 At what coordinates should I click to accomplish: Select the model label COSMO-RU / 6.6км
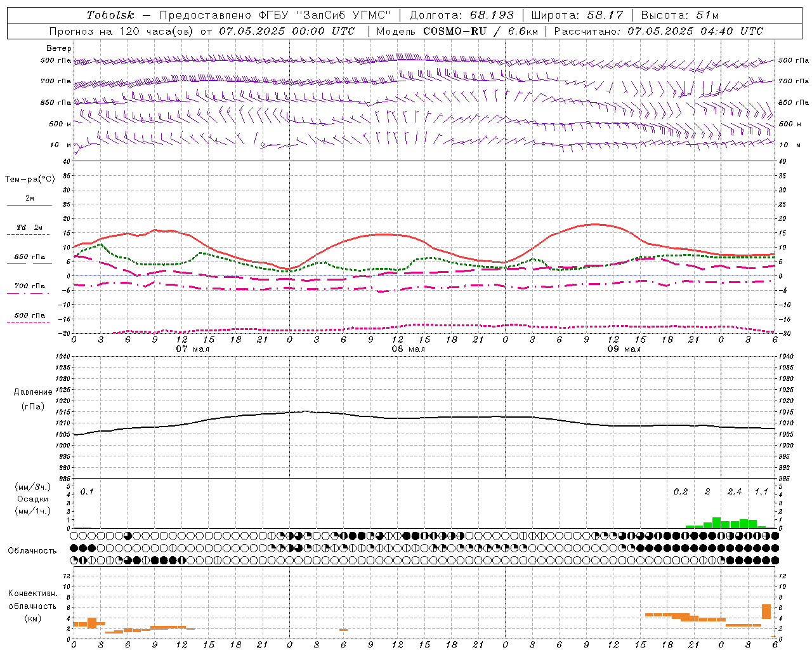point(480,31)
